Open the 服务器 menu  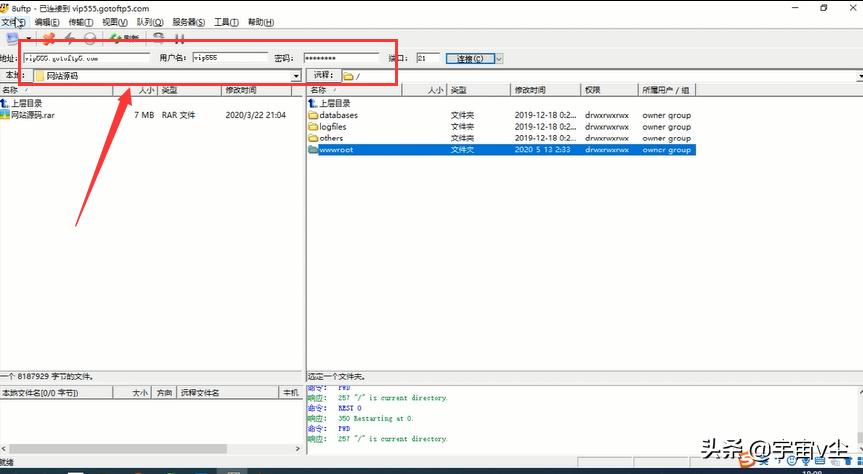[x=188, y=21]
